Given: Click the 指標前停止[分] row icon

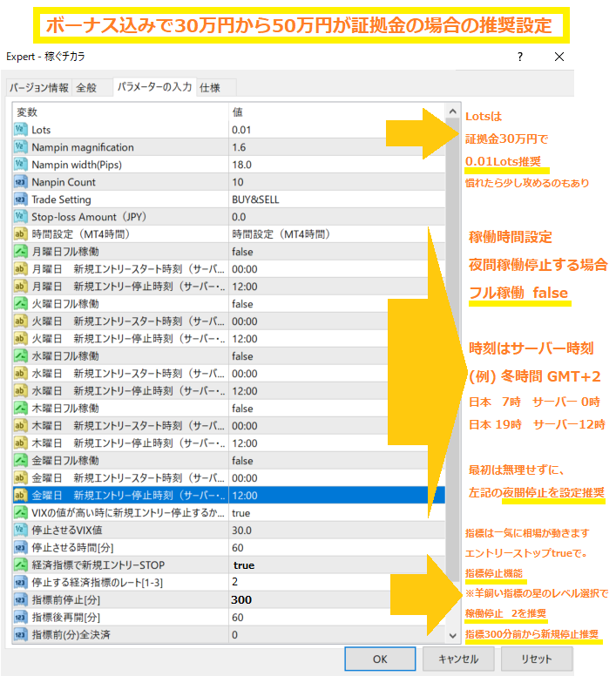Looking at the screenshot, I should 22,600.
